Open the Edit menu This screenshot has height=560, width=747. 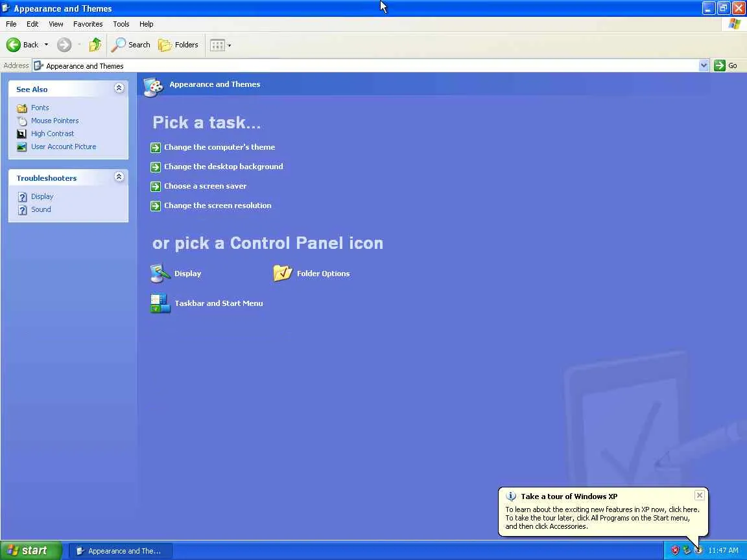point(32,24)
